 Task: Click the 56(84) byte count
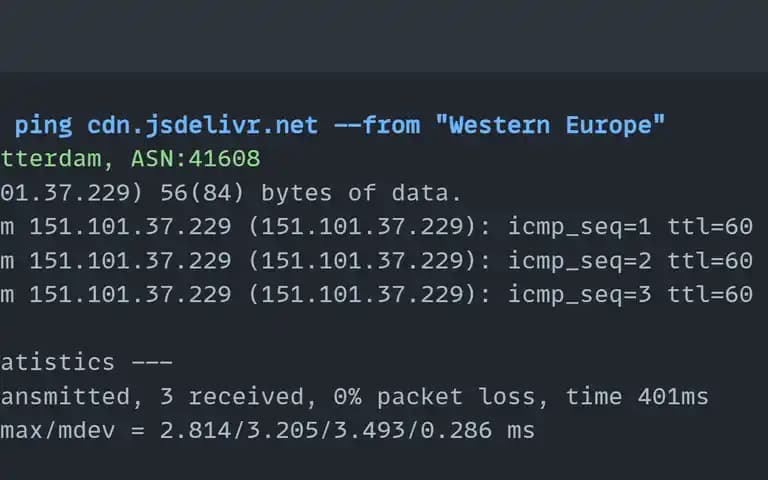coord(202,193)
